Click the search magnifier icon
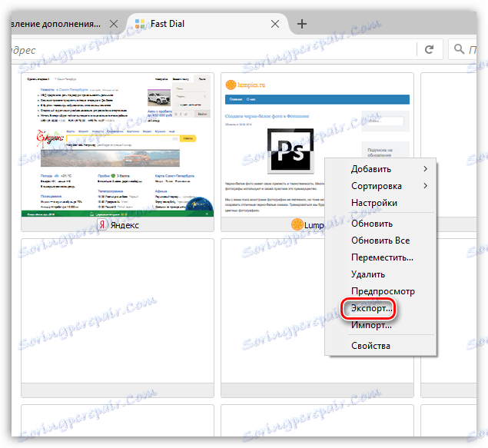This screenshot has height=448, width=488. click(x=459, y=49)
